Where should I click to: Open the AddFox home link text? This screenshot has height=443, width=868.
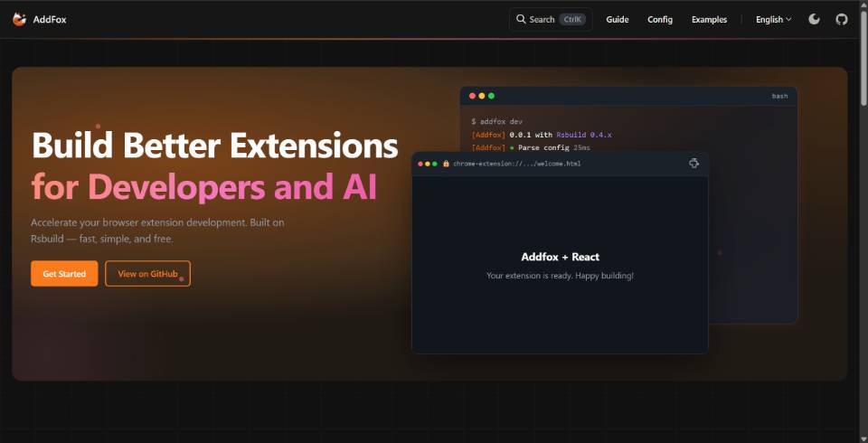[x=50, y=19]
